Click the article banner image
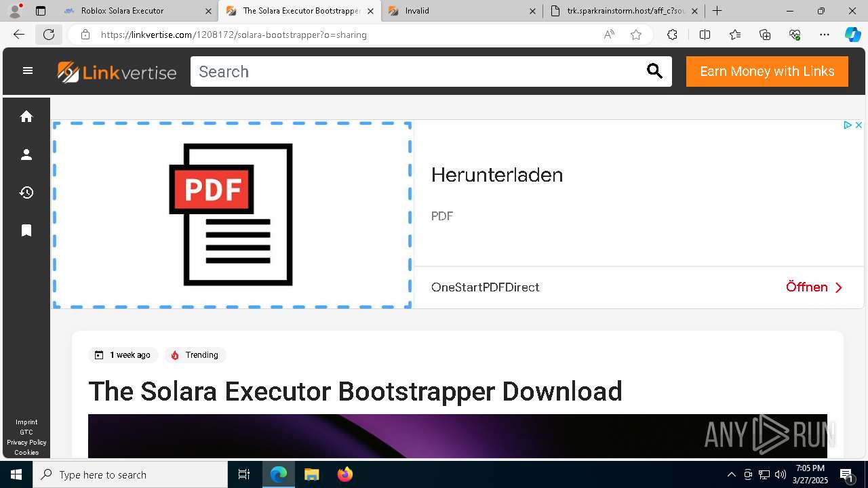868x488 pixels. pos(458,436)
